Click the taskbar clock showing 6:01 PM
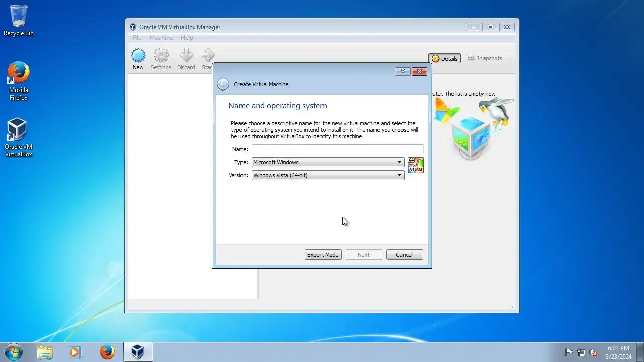Screen dimensions: 644x362 click(x=618, y=352)
